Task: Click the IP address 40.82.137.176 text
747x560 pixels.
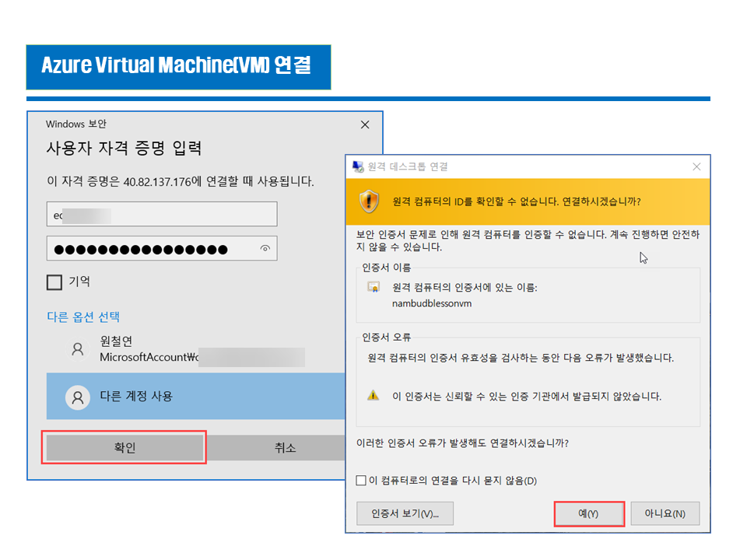Action: click(157, 182)
